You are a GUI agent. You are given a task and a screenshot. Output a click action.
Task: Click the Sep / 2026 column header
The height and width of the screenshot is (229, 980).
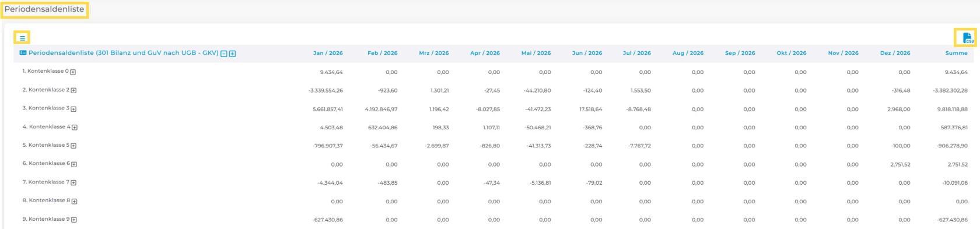[x=740, y=53]
